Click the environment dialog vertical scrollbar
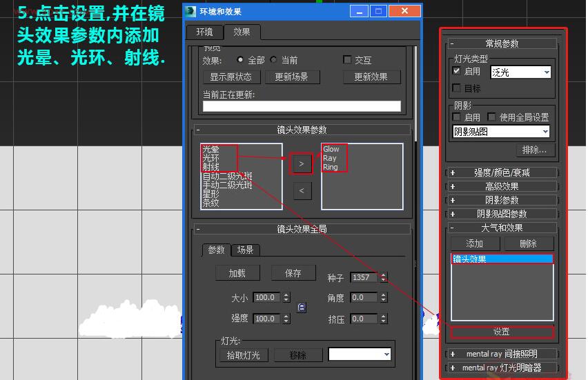Screen dimensions: 588x380 click(x=416, y=94)
